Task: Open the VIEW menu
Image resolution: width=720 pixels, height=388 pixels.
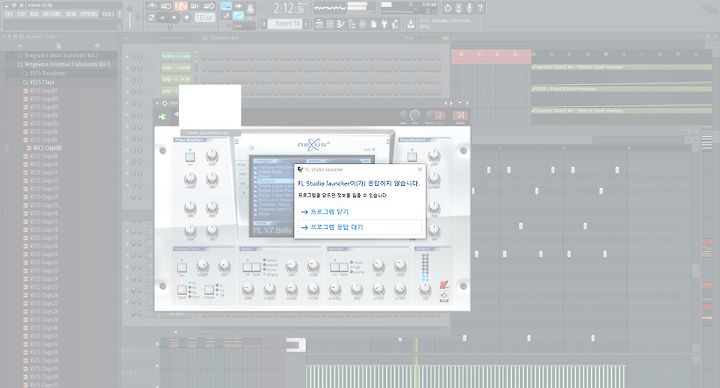Action: [71, 14]
